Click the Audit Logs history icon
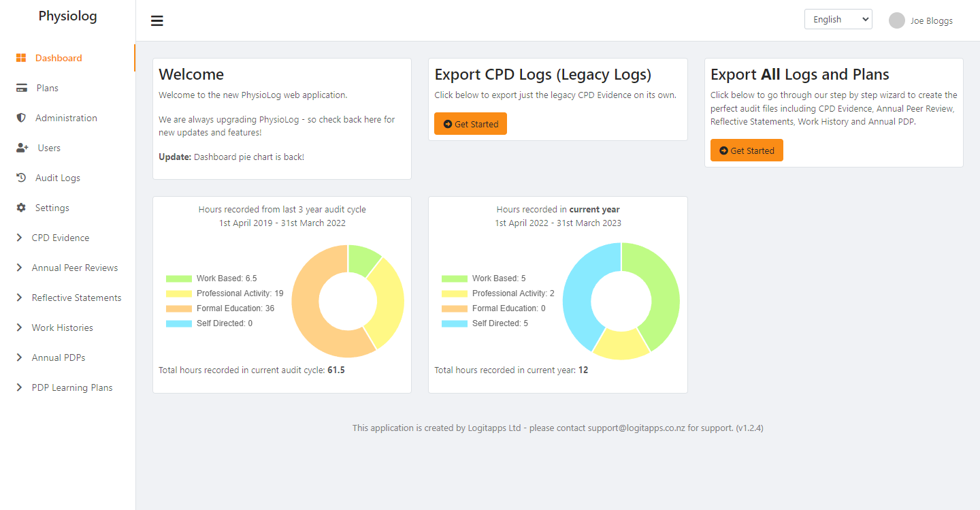 (x=21, y=178)
